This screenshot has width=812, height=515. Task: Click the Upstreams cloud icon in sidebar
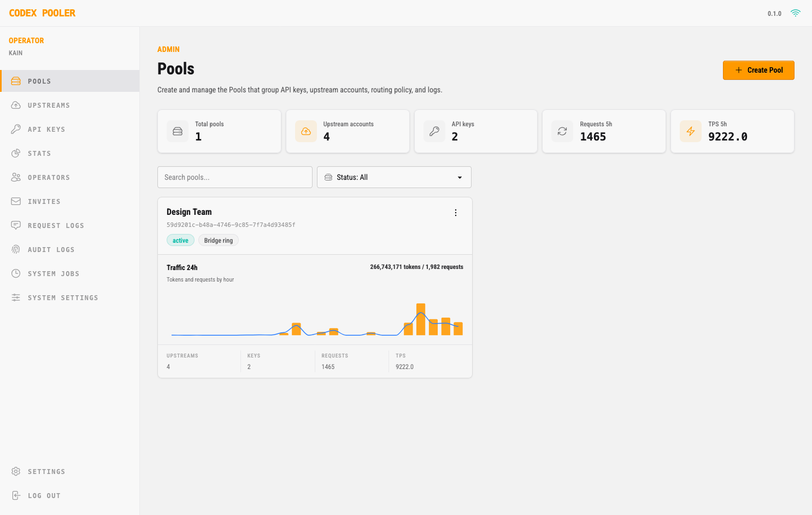tap(16, 105)
